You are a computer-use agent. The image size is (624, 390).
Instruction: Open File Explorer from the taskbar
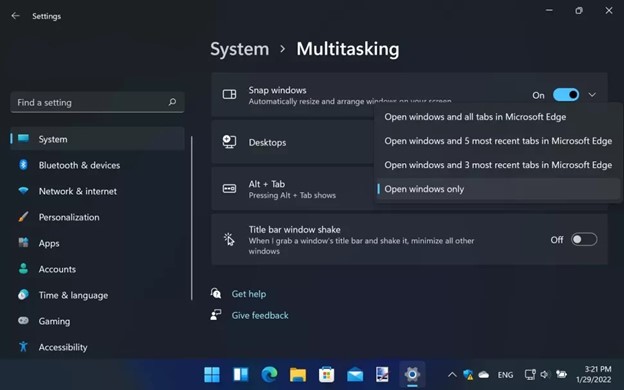(x=298, y=374)
